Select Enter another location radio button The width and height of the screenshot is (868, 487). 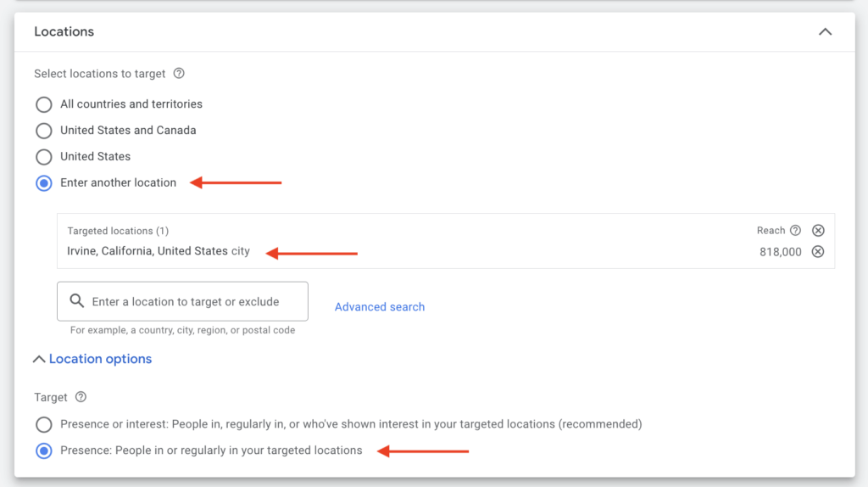tap(44, 182)
